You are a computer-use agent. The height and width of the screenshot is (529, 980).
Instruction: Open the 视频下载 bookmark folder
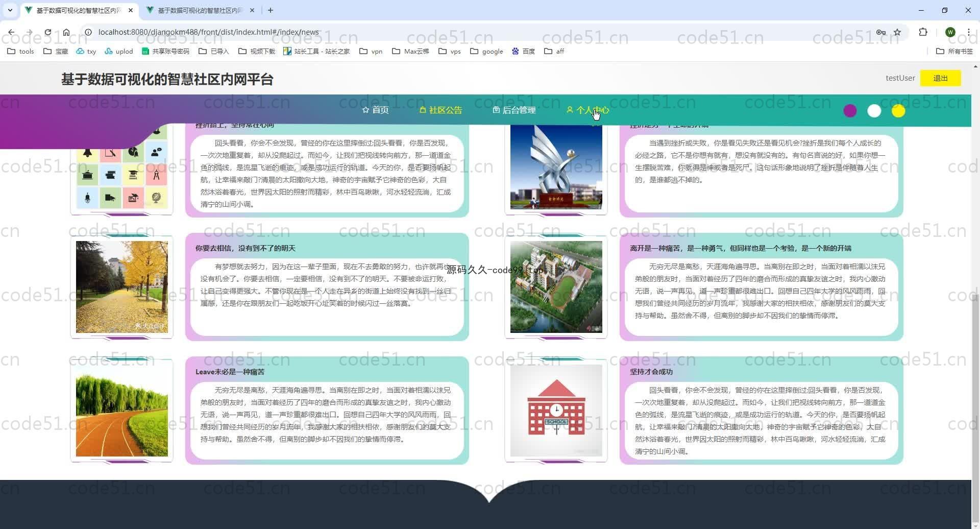[x=257, y=51]
